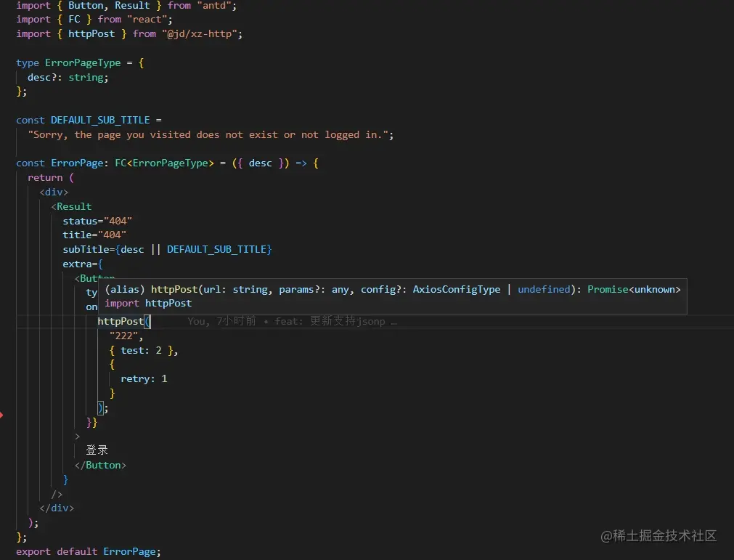Click the export default ErrorPage line
This screenshot has width=734, height=560.
coord(89,551)
